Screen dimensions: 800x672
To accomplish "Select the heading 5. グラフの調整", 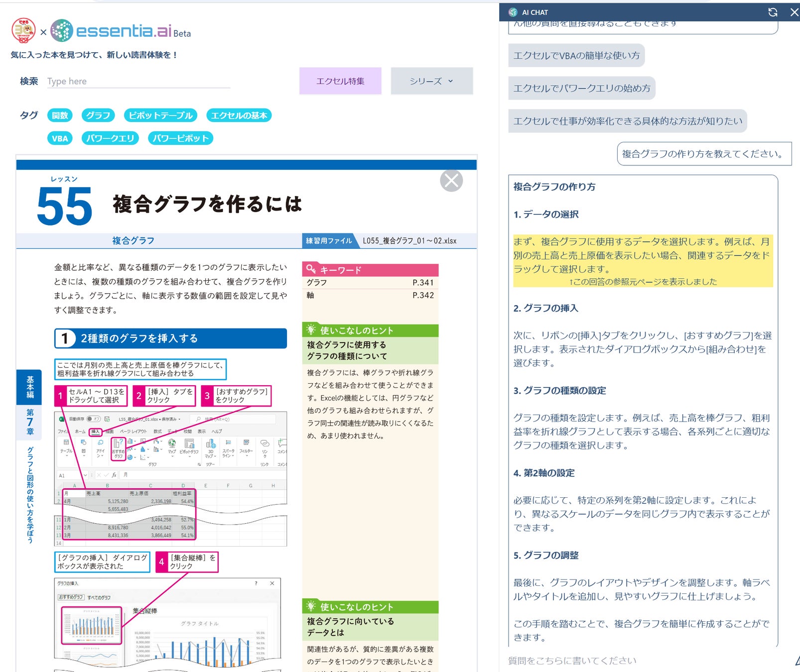I will click(x=546, y=555).
